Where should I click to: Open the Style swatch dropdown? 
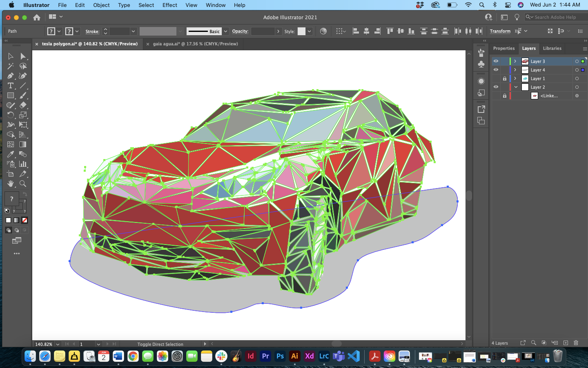click(310, 31)
